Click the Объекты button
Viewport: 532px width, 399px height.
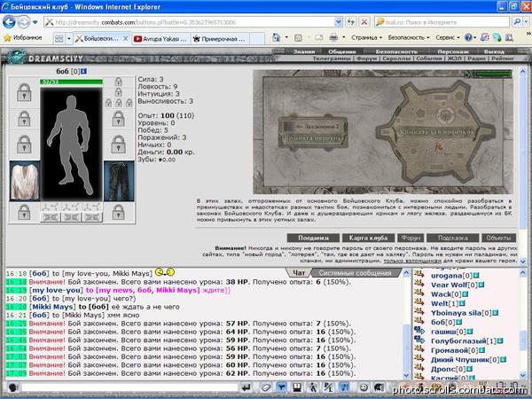tap(498, 238)
